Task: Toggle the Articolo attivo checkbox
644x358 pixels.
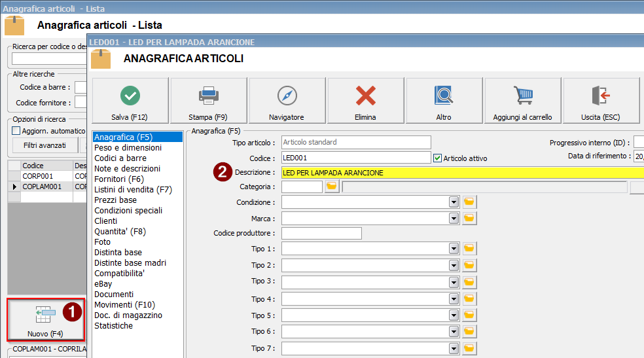Action: pyautogui.click(x=438, y=158)
